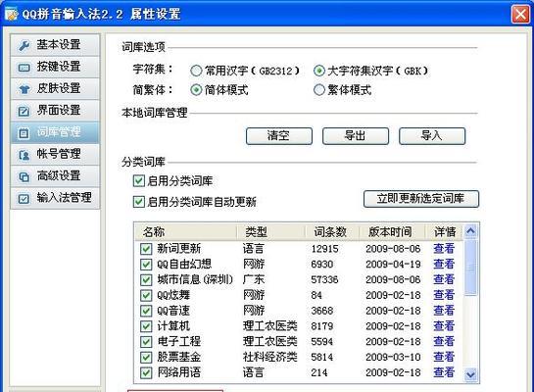Uncheck the QQ音速 dictionary checkbox
This screenshot has height=392, width=534.
146,311
